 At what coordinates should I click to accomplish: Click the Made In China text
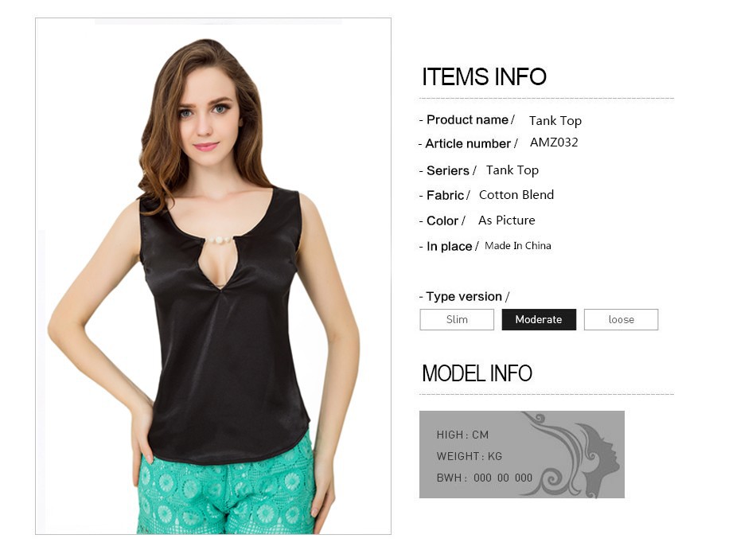pos(517,245)
